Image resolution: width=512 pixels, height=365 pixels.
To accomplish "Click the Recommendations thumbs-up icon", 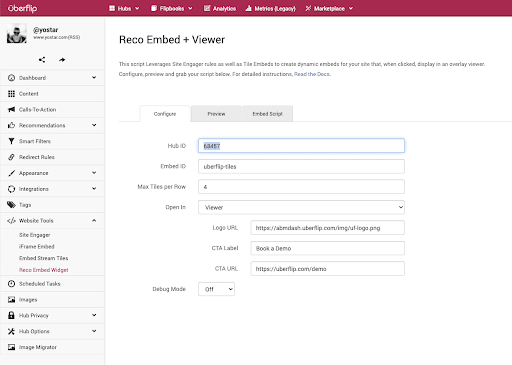I will [x=11, y=125].
